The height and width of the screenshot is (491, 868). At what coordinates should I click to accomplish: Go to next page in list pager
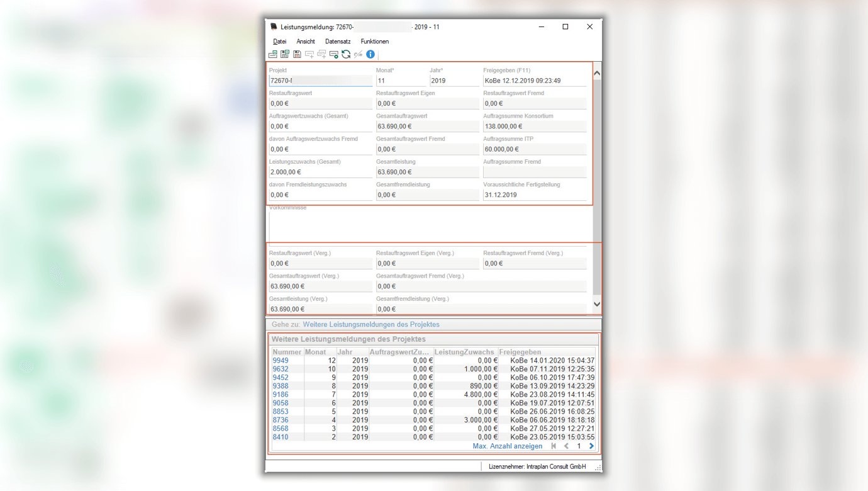(x=591, y=446)
